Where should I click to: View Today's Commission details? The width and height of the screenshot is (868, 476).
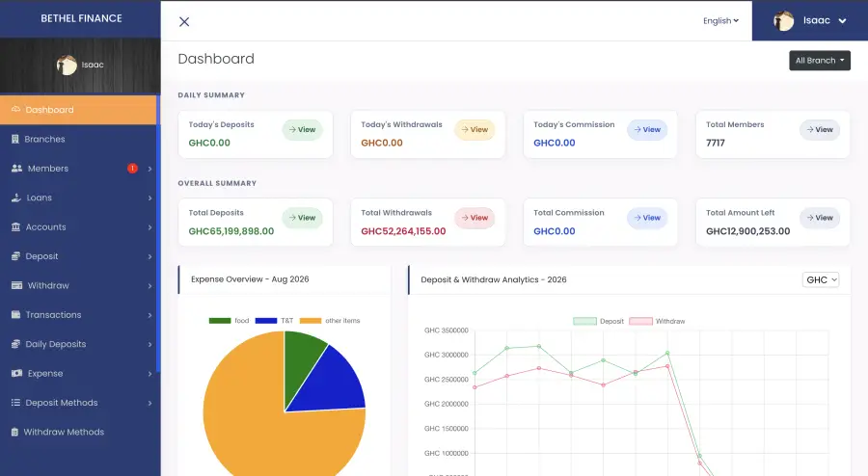tap(647, 129)
